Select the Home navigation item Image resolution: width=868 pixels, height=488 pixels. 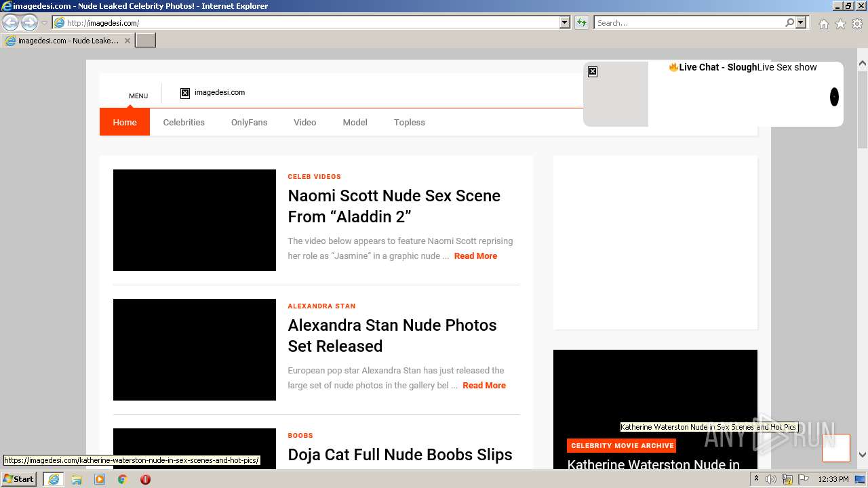[x=125, y=122]
